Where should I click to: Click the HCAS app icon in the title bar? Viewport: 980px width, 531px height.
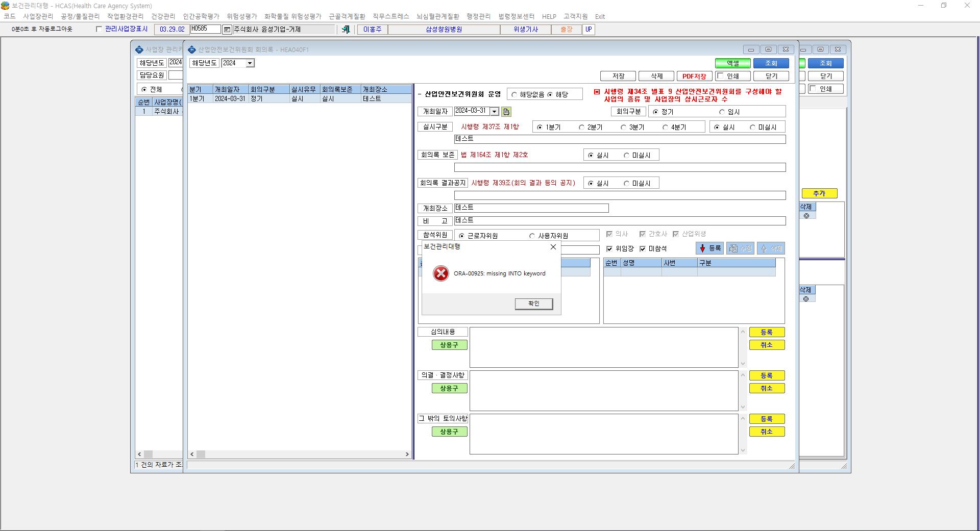tap(6, 6)
